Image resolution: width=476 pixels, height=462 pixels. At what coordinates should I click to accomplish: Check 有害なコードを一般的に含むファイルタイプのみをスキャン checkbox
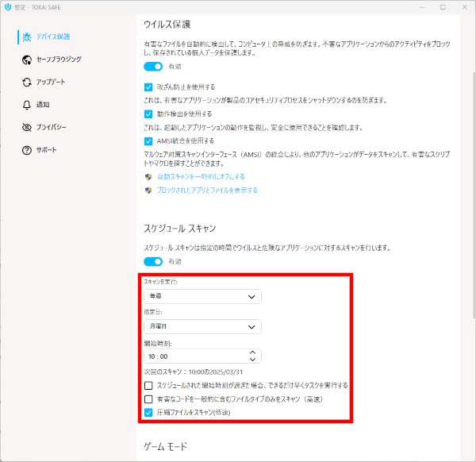click(x=148, y=399)
